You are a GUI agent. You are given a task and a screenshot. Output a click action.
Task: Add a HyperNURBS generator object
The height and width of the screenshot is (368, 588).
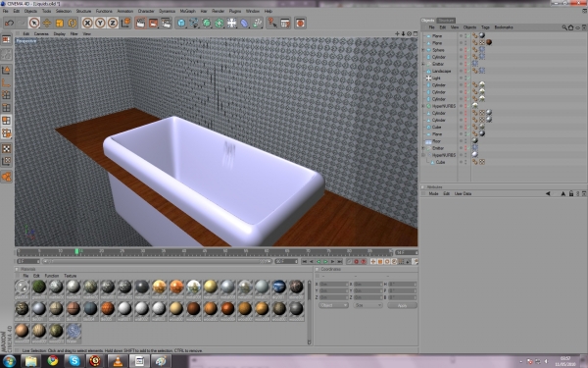207,24
